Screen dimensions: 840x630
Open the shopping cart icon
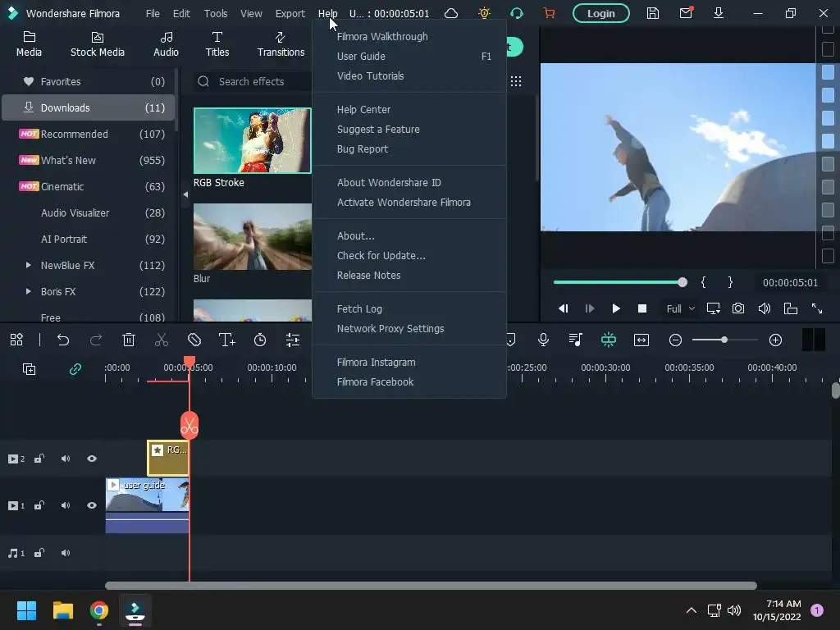click(x=549, y=13)
